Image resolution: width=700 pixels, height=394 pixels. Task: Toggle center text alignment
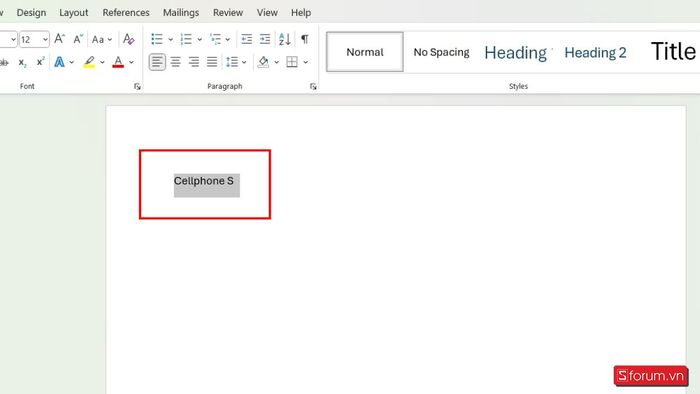pos(175,62)
